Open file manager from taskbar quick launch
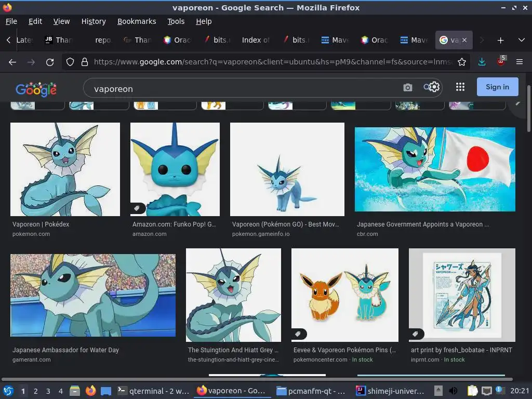This screenshot has height=399, width=532. (x=75, y=391)
